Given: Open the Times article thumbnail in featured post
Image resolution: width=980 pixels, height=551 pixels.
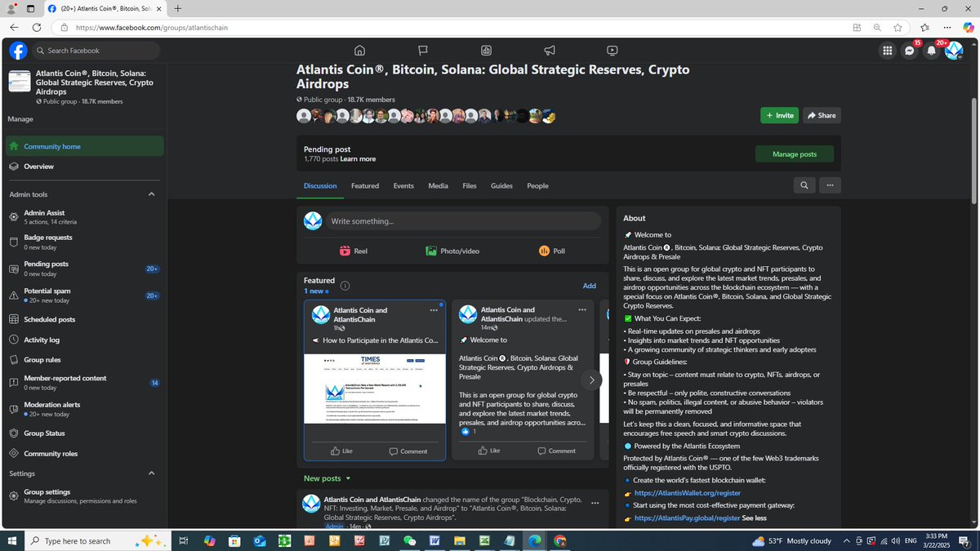Looking at the screenshot, I should [x=375, y=389].
